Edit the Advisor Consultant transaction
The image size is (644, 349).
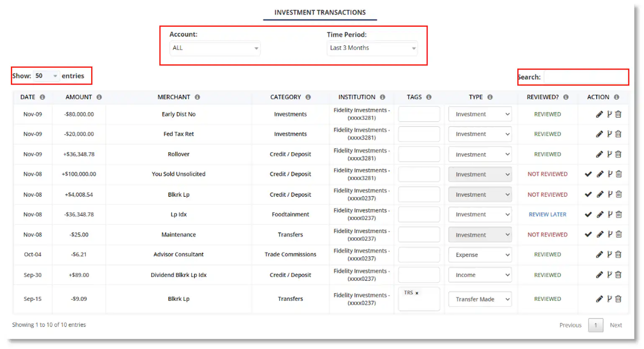pyautogui.click(x=599, y=255)
